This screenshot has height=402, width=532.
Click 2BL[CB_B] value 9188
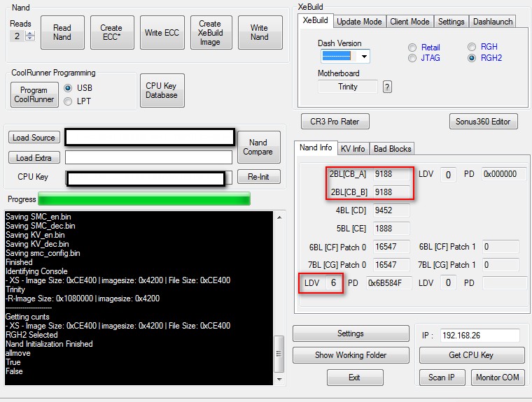click(x=391, y=192)
